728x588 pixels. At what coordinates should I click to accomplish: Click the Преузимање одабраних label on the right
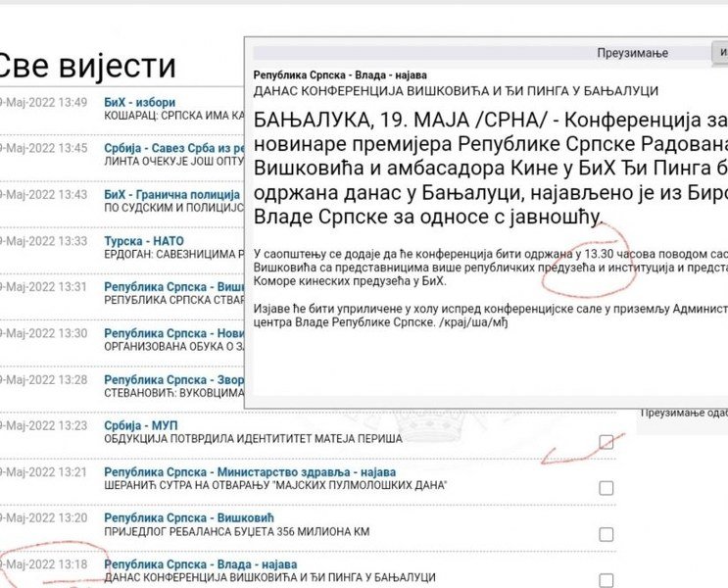(683, 413)
